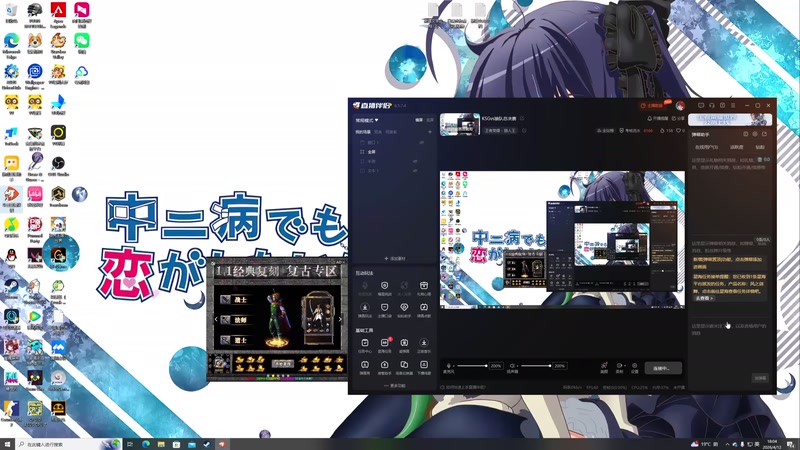Click the 开播提醒 bell icon
Image resolution: width=800 pixels, height=450 pixels.
tap(649, 118)
